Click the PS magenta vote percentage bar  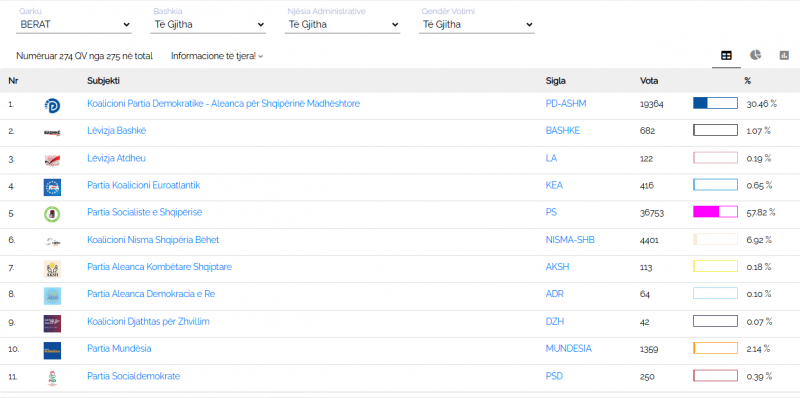point(715,212)
